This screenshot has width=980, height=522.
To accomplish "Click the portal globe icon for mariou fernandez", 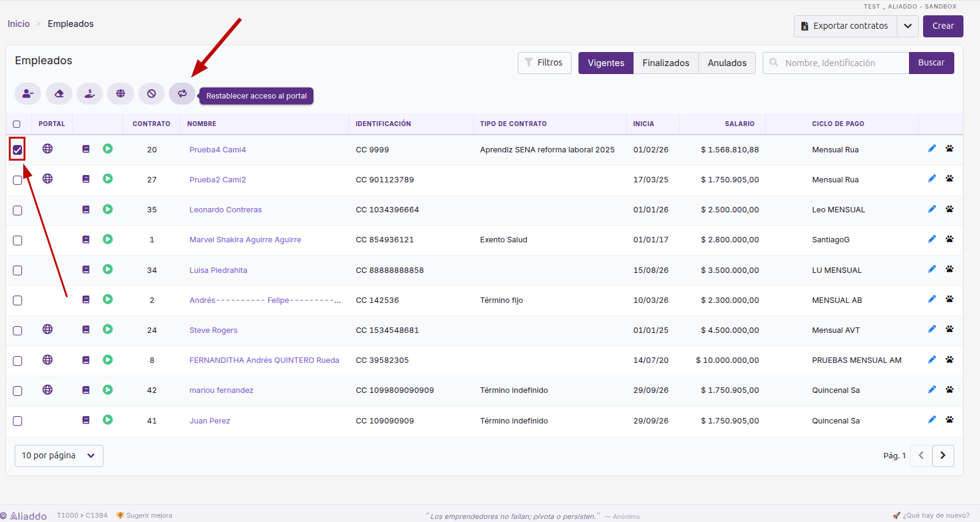I will click(x=48, y=390).
